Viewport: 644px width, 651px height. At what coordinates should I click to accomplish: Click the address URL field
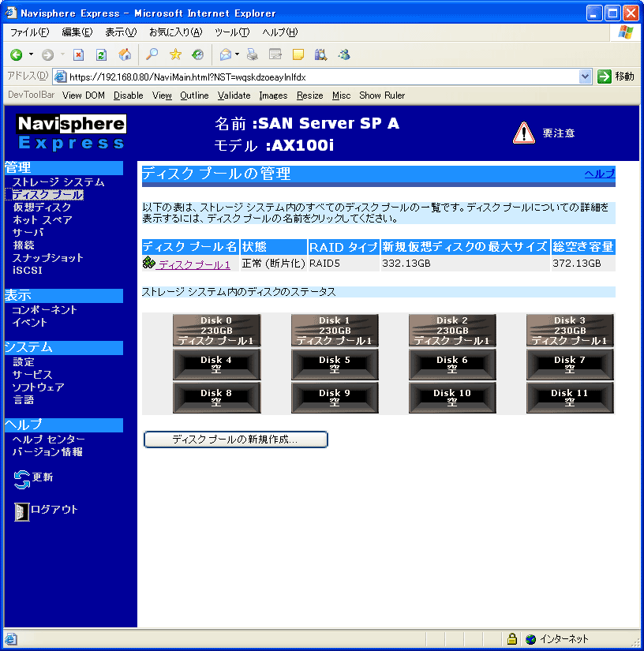pyautogui.click(x=316, y=77)
